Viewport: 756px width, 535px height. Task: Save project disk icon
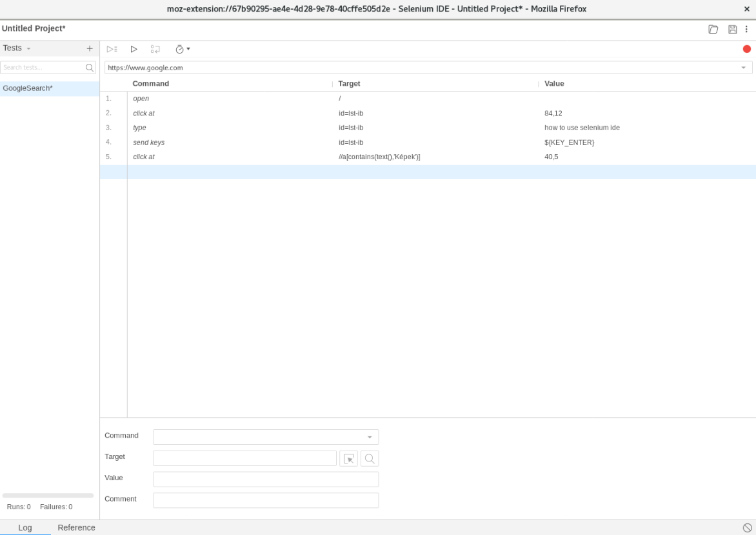(732, 30)
